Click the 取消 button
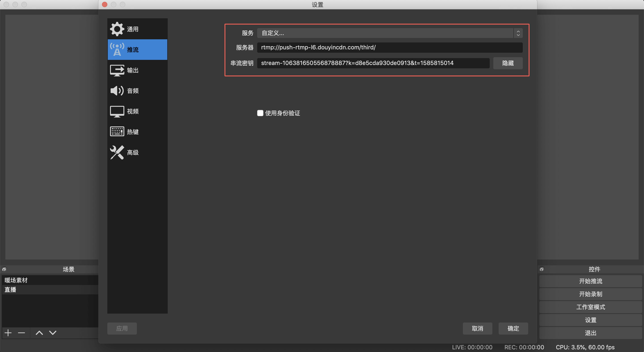The image size is (644, 352). (x=477, y=329)
